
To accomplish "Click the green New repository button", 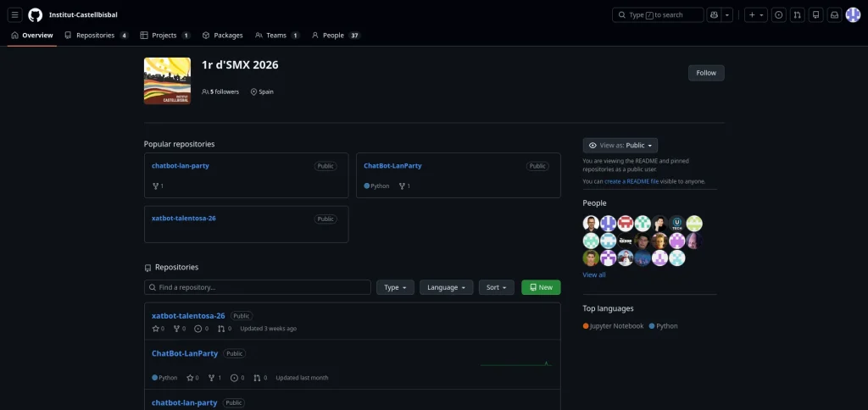I will pyautogui.click(x=541, y=287).
